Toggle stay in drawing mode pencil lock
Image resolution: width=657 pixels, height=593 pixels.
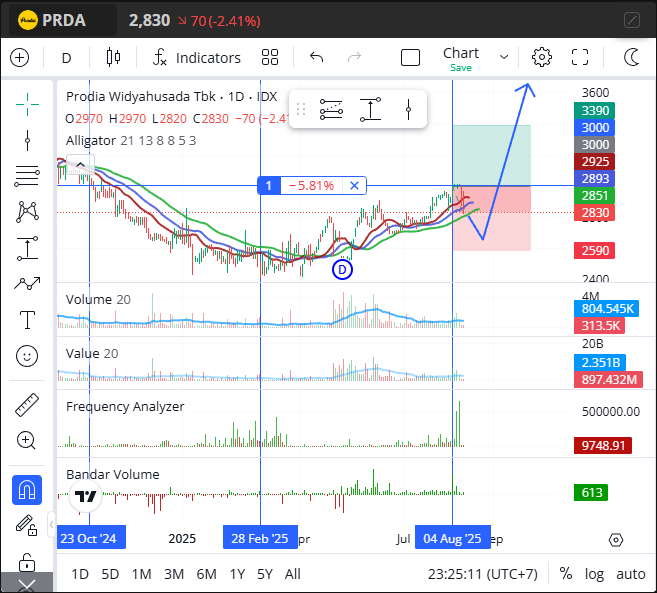click(26, 526)
